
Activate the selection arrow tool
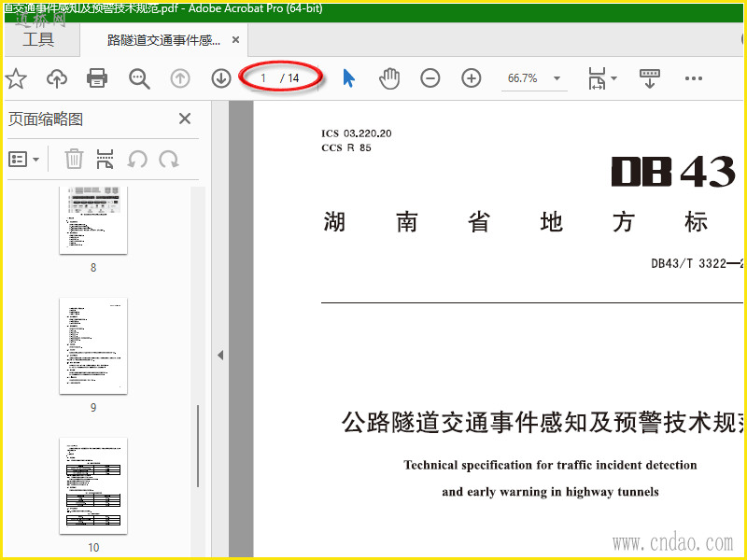(x=348, y=78)
